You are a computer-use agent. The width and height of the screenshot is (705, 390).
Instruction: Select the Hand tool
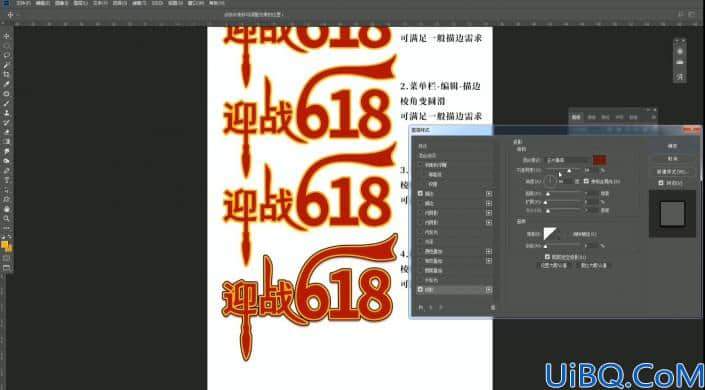7,209
